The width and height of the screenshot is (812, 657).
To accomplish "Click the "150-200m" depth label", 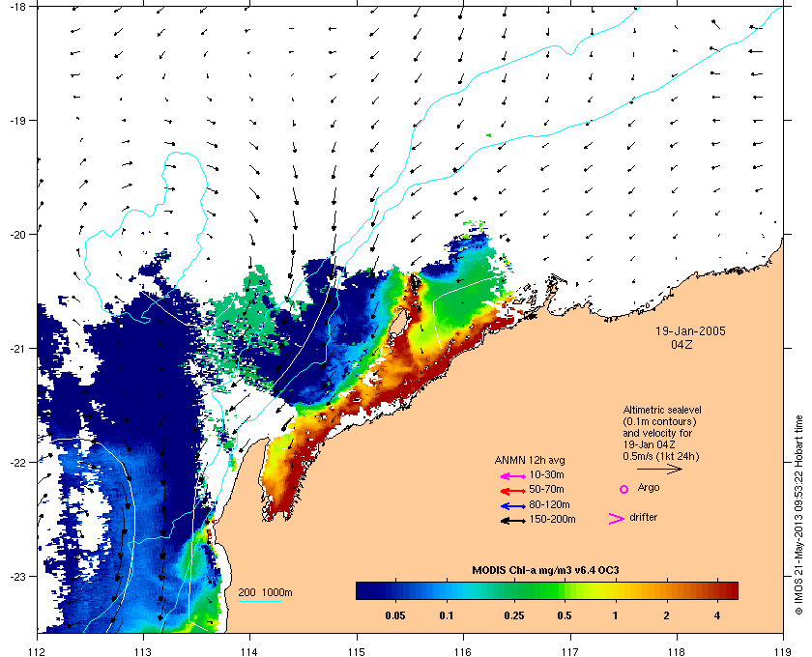I will [552, 519].
